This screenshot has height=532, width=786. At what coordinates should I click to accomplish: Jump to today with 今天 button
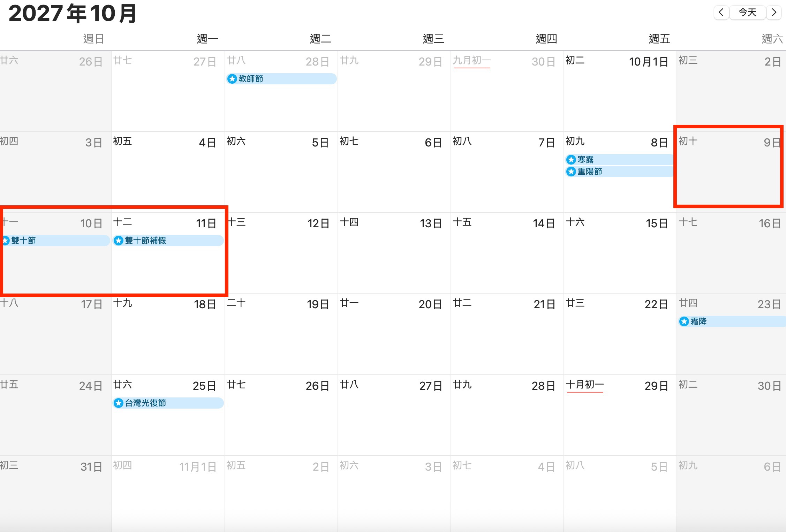[x=747, y=13]
